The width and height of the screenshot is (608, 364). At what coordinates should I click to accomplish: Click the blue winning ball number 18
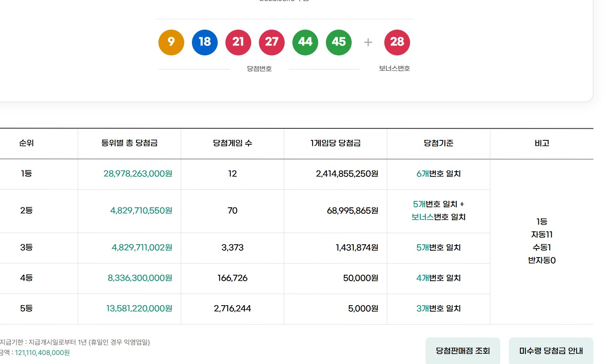[205, 42]
